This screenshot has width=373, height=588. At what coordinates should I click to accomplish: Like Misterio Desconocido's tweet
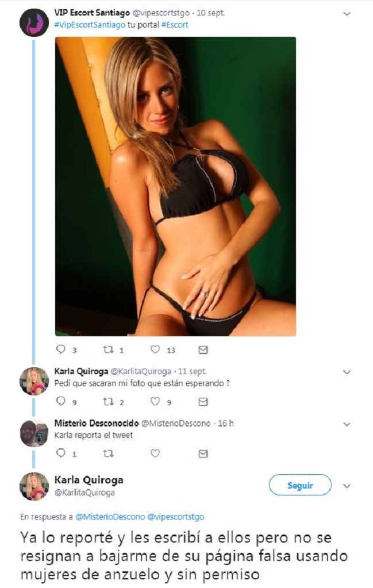pos(155,454)
